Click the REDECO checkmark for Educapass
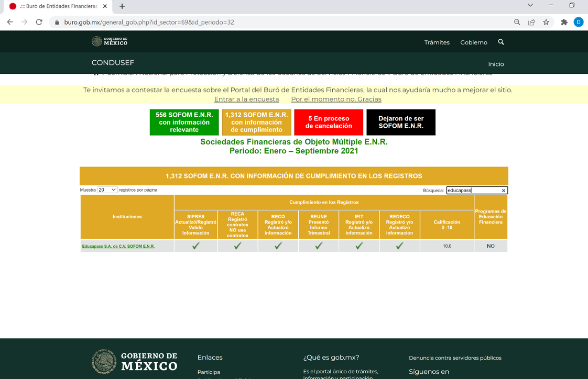Image resolution: width=588 pixels, height=379 pixels. [399, 246]
